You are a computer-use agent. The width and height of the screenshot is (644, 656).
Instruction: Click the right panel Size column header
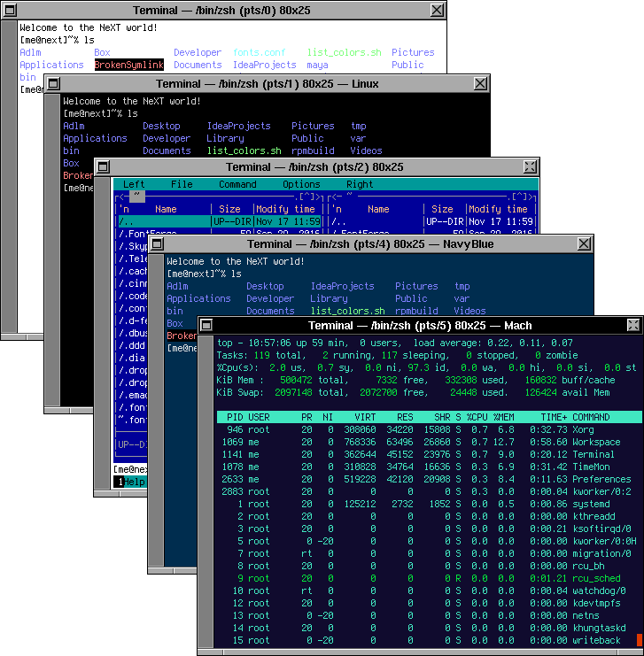point(442,209)
